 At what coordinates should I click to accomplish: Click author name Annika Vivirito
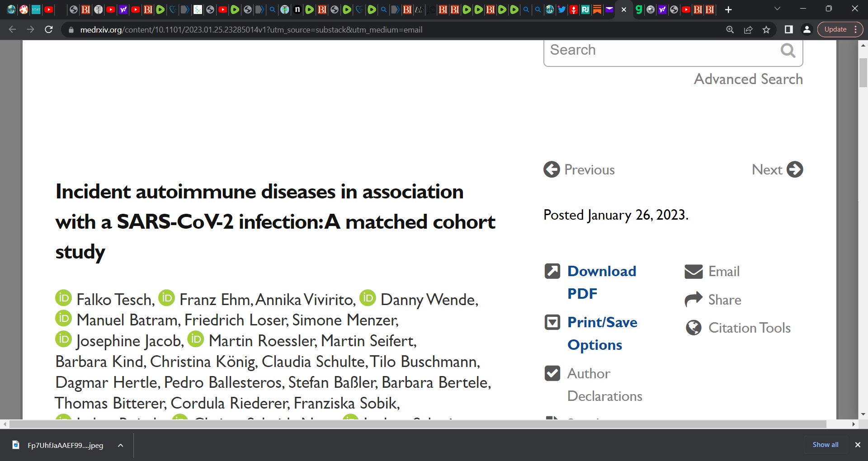pyautogui.click(x=303, y=300)
